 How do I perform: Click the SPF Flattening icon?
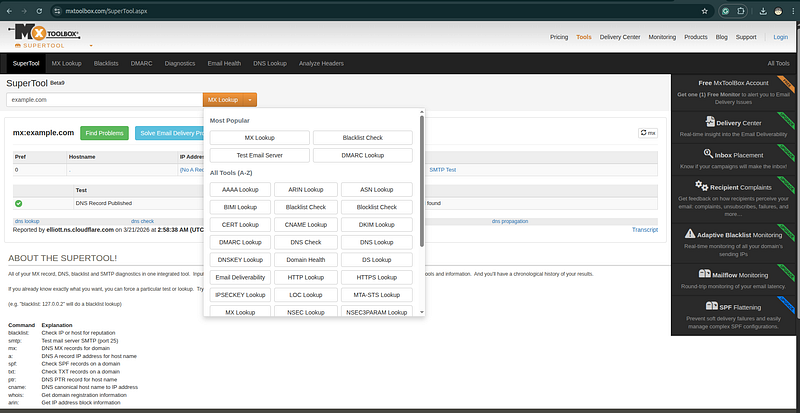pos(712,306)
